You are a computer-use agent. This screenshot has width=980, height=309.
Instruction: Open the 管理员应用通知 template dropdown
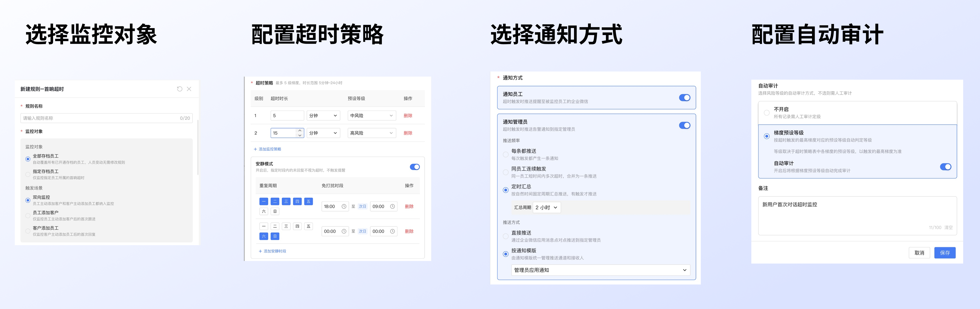point(600,270)
